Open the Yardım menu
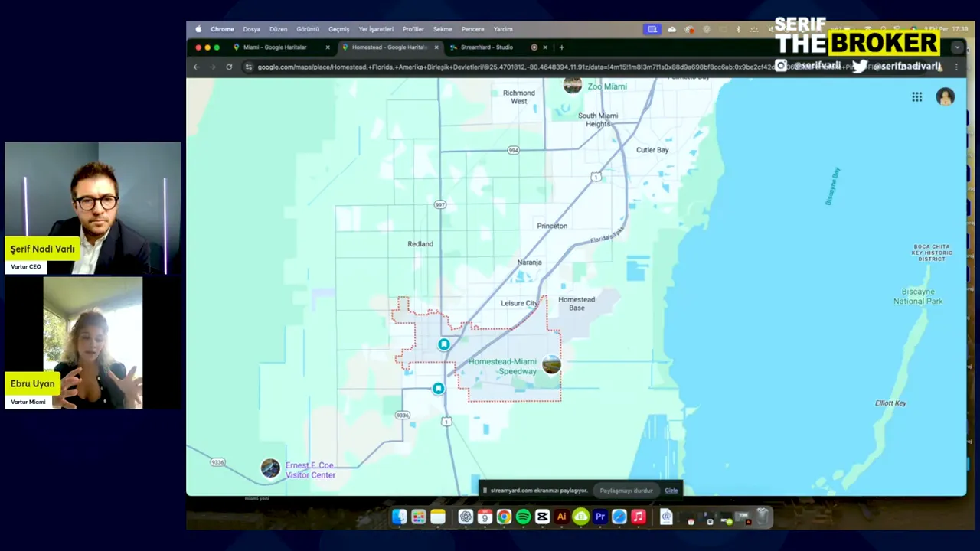The width and height of the screenshot is (980, 551). (x=503, y=29)
